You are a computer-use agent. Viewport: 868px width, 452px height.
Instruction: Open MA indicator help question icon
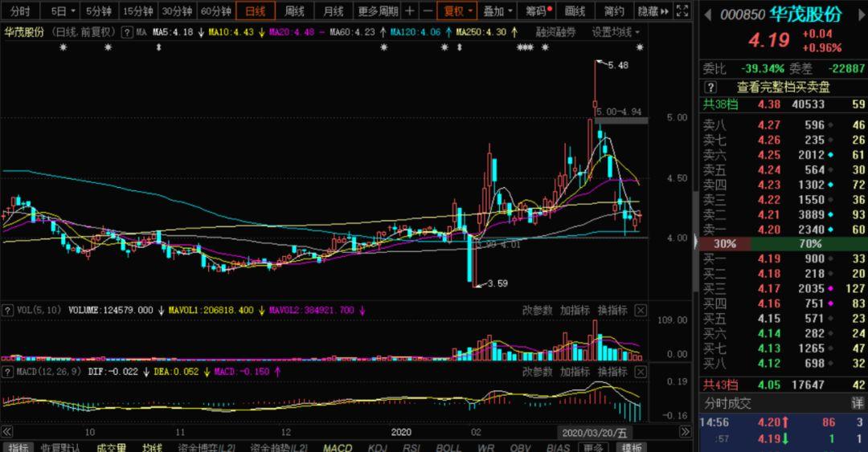click(127, 32)
